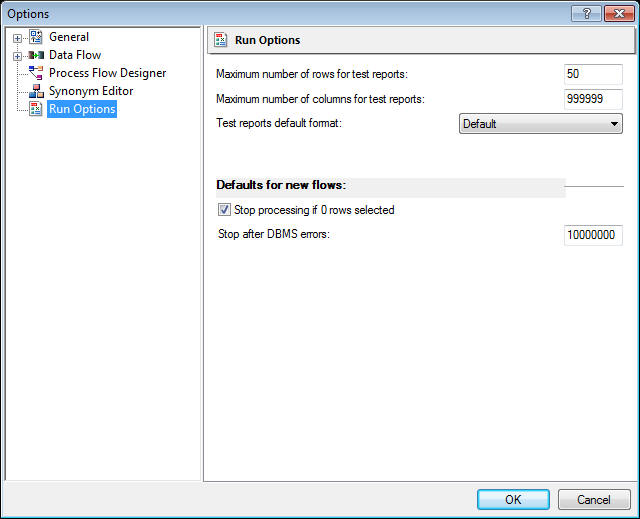This screenshot has height=519, width=640.
Task: Click the Help question mark button
Action: [587, 13]
